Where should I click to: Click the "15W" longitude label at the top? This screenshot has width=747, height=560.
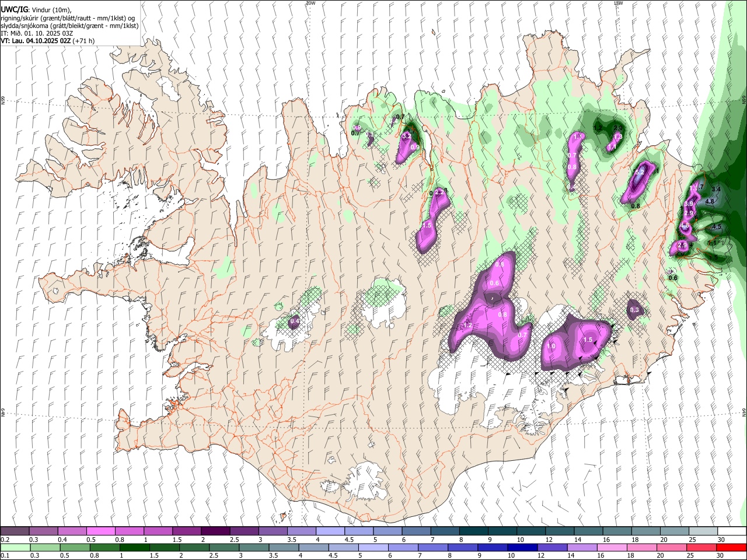pyautogui.click(x=618, y=3)
